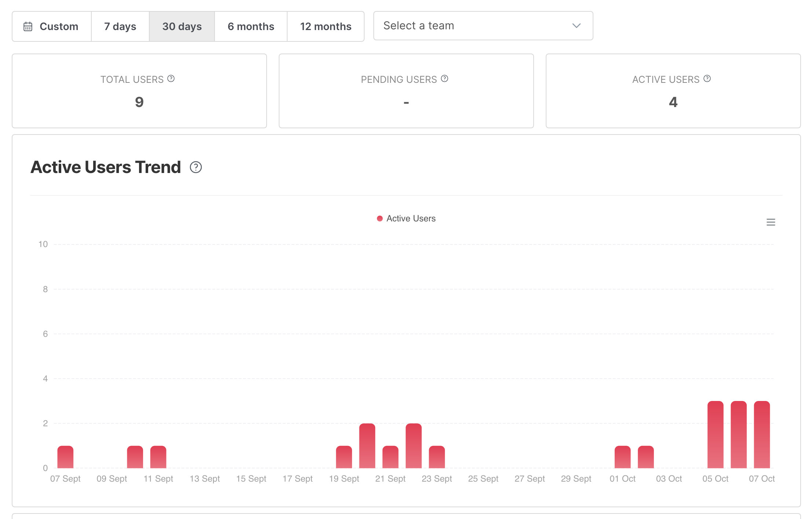The image size is (812, 519).
Task: Click the bar above 07 Oct
Action: [x=762, y=435]
